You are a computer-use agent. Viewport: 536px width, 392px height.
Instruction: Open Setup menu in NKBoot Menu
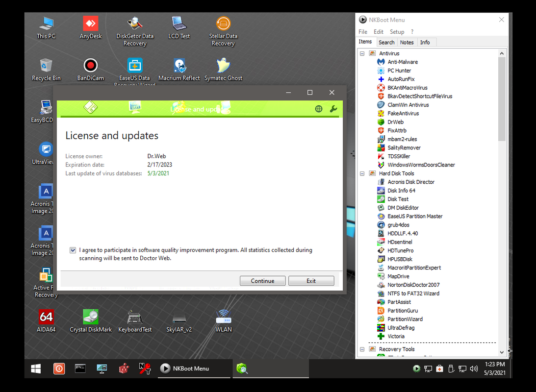tap(397, 32)
